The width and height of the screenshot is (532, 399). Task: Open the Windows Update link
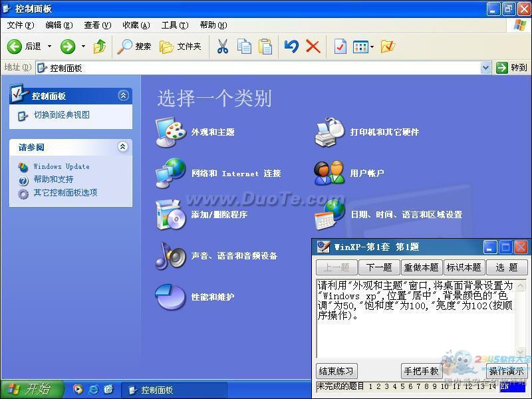[61, 166]
